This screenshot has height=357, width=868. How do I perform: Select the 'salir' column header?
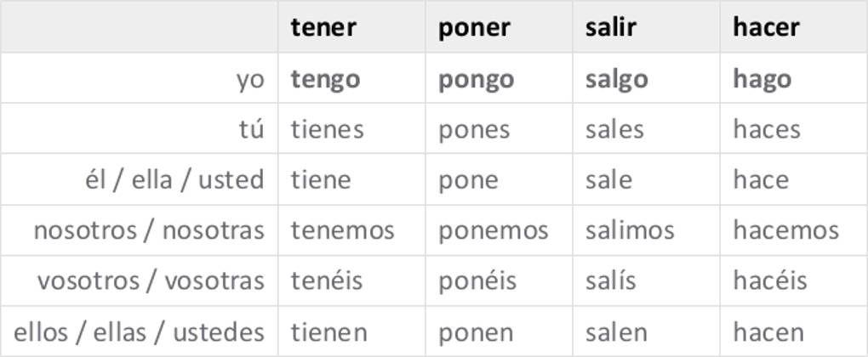(610, 27)
